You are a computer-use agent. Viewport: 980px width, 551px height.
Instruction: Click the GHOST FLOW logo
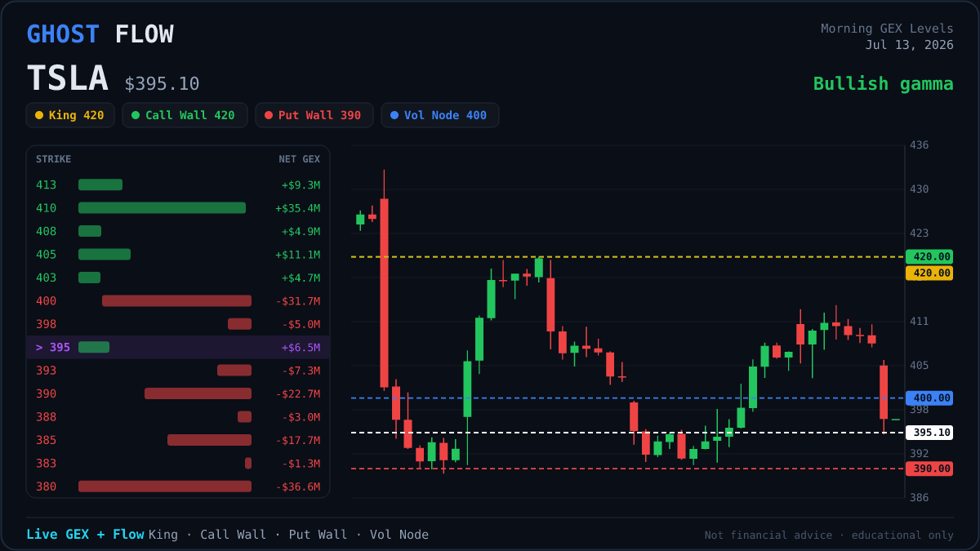pyautogui.click(x=100, y=34)
